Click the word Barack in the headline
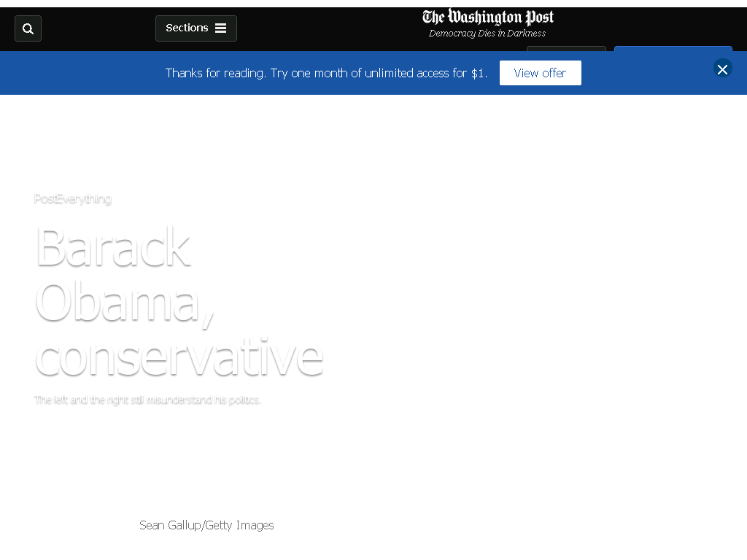This screenshot has height=560, width=747. click(113, 247)
